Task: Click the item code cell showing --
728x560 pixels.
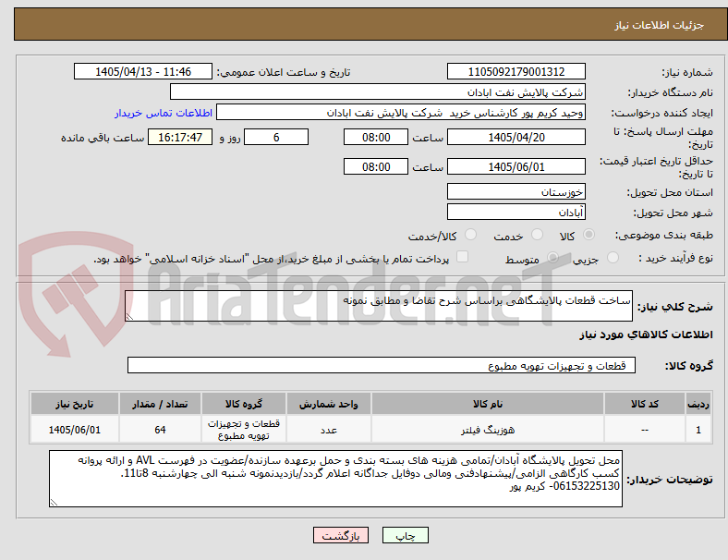Action: tap(645, 430)
